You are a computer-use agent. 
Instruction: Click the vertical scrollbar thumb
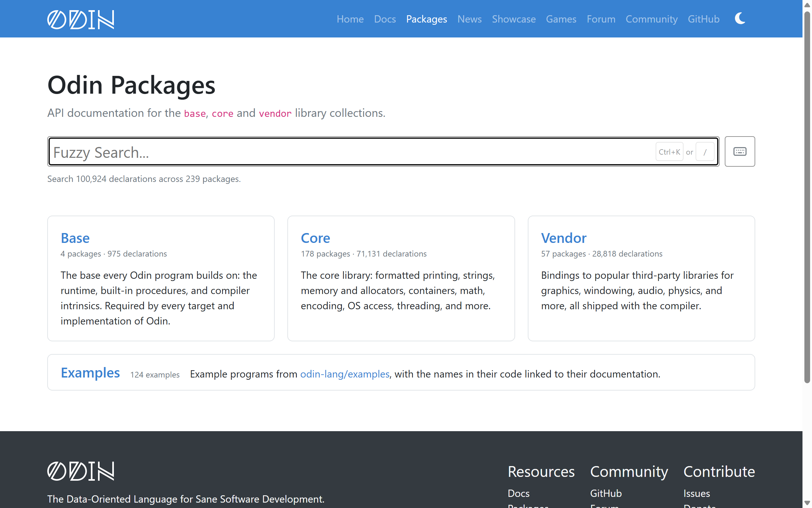click(x=807, y=197)
